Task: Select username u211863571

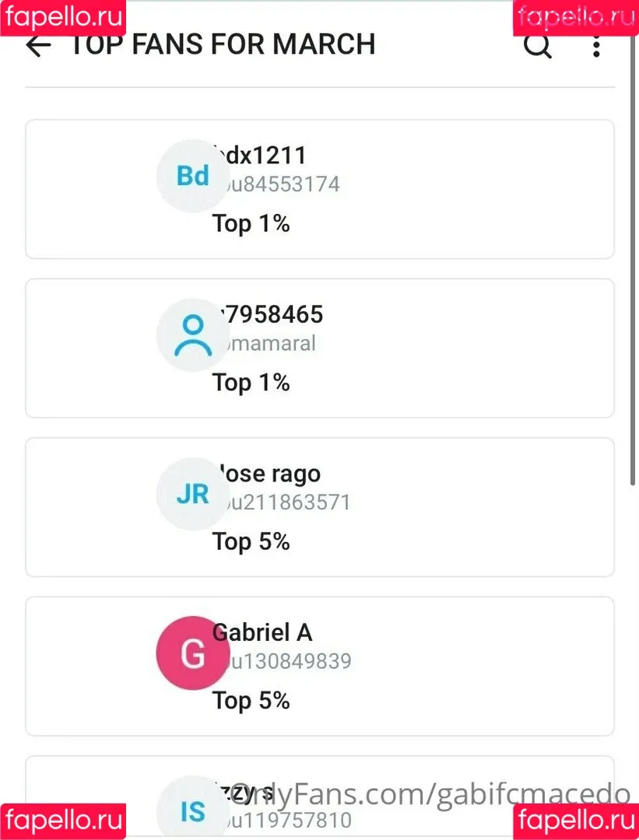Action: tap(282, 502)
